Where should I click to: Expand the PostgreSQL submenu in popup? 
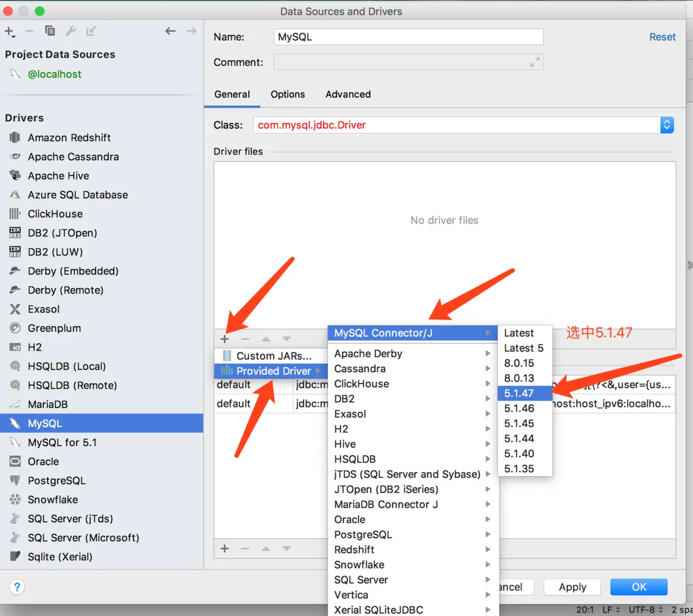pyautogui.click(x=412, y=534)
